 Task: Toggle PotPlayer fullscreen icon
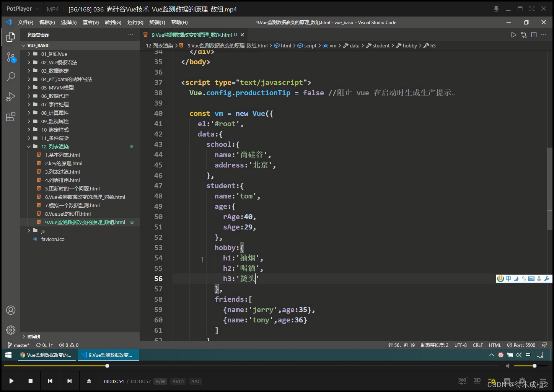click(532, 9)
